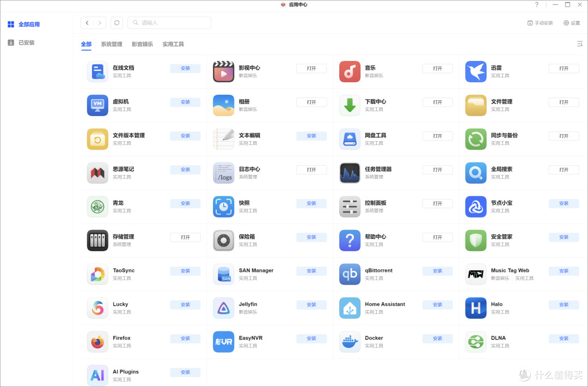This screenshot has width=588, height=387.
Task: Click the 相册 app icon
Action: [x=224, y=105]
